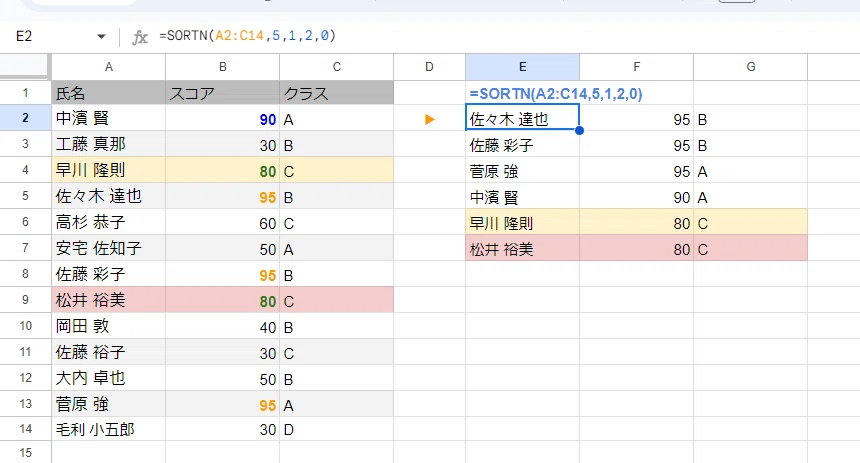Image resolution: width=860 pixels, height=463 pixels.
Task: Click the fx function icon
Action: click(x=140, y=37)
